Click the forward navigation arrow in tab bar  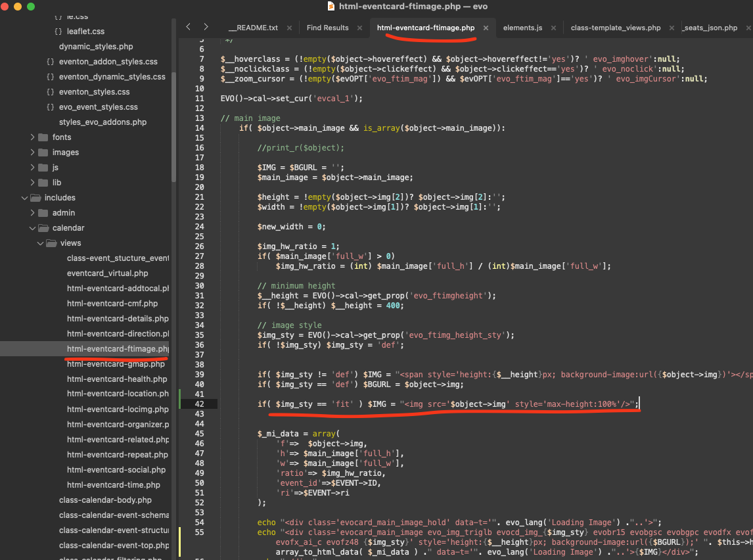[206, 27]
